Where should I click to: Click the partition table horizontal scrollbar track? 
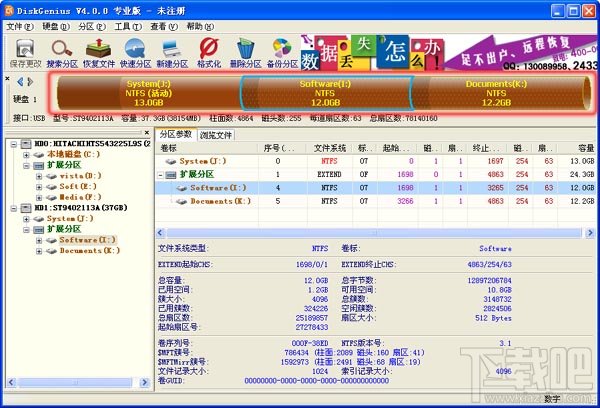[x=374, y=232]
